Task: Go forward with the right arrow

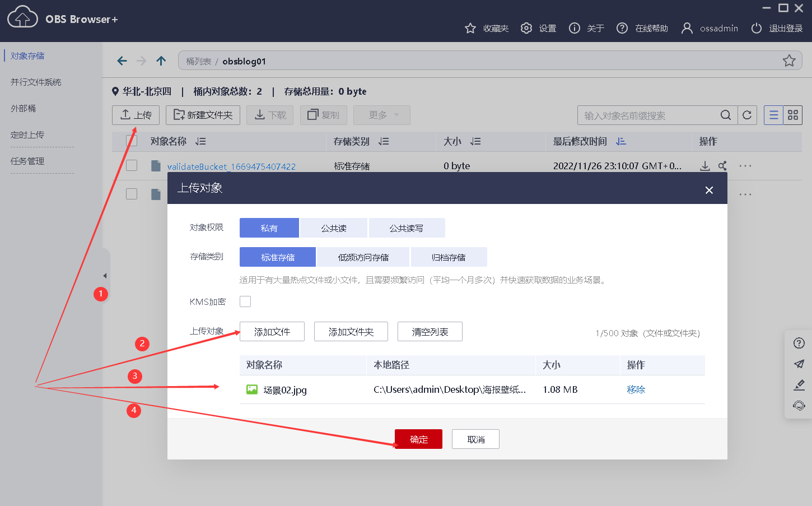Action: [142, 61]
